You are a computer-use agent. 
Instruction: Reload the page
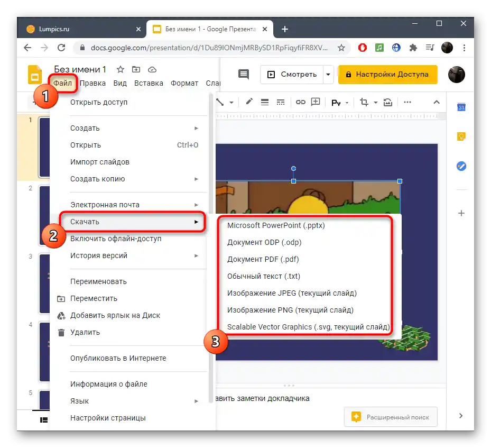(x=61, y=48)
